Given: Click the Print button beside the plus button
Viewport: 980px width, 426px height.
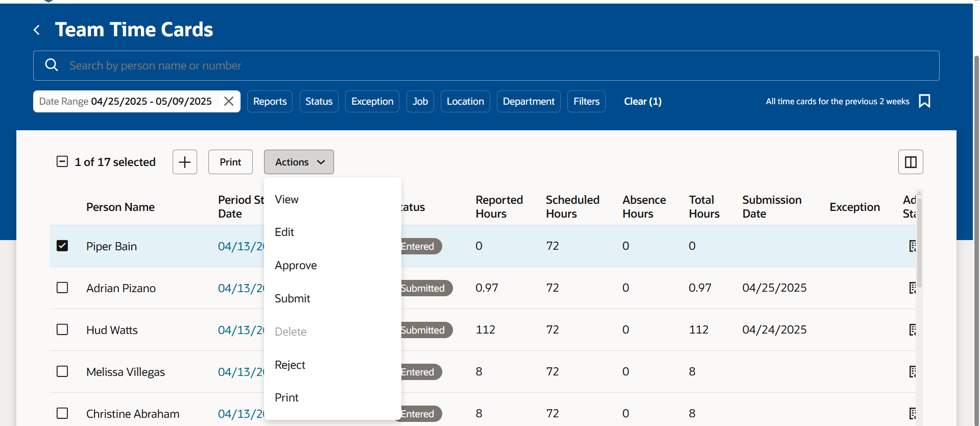Looking at the screenshot, I should (230, 162).
